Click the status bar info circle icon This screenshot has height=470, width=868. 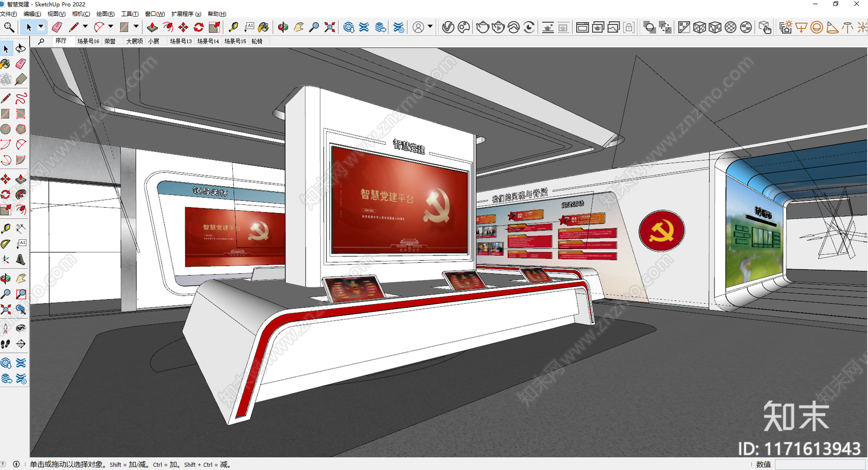click(x=16, y=464)
